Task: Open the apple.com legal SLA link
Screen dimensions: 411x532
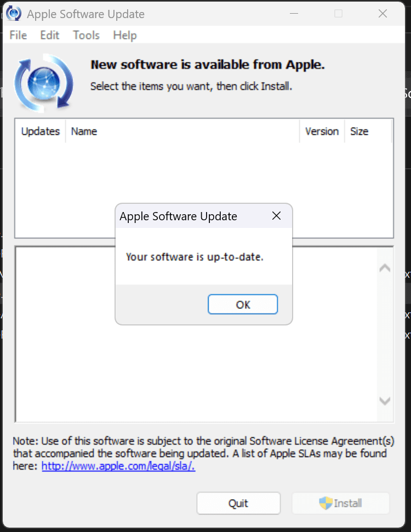Action: [118, 466]
